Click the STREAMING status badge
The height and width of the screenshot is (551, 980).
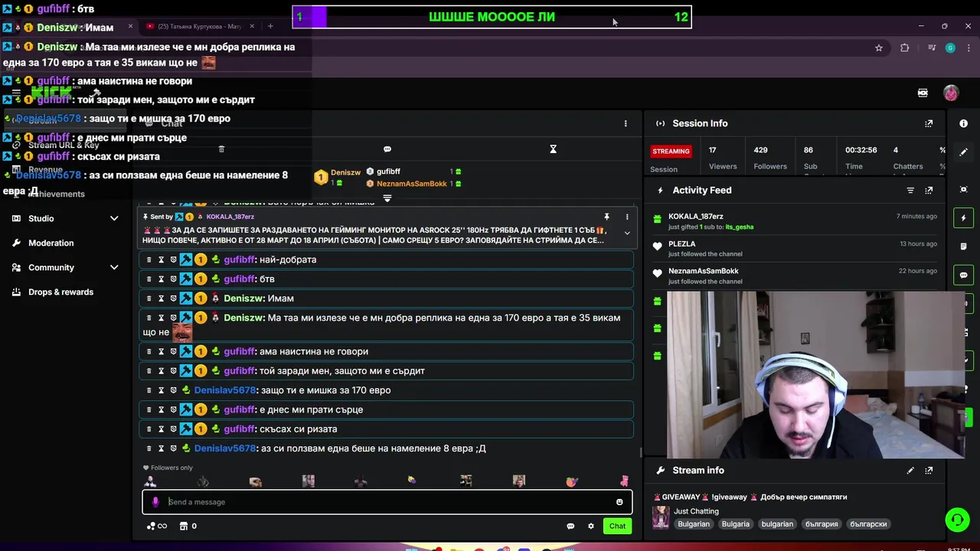[671, 151]
